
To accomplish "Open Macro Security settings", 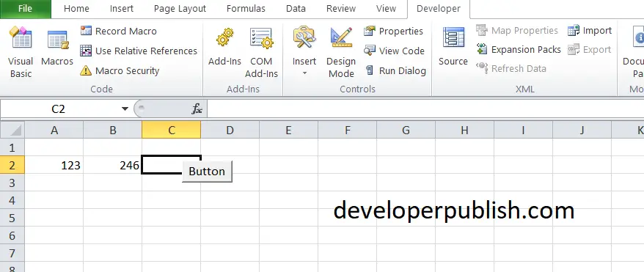I will coord(120,70).
